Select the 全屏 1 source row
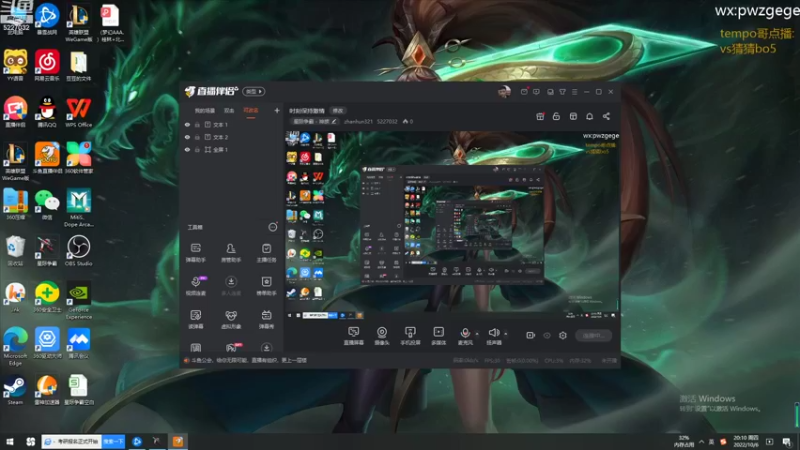 231,149
